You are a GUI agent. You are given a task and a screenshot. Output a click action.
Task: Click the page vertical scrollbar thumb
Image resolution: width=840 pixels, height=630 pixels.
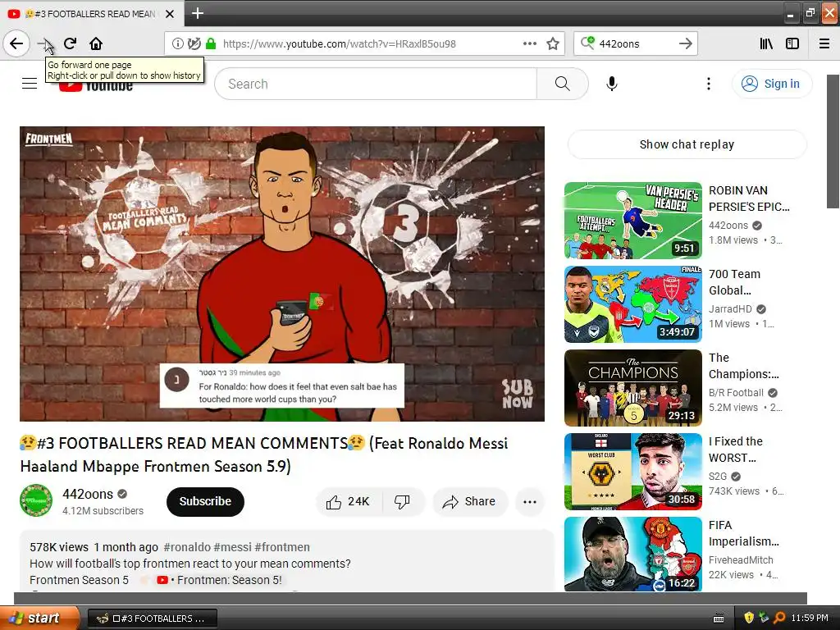tap(833, 141)
